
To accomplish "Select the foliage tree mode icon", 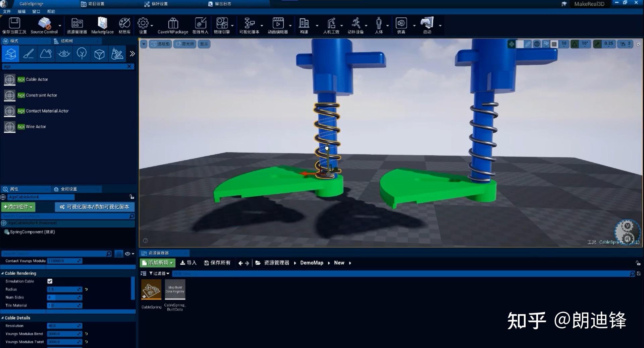I will pos(82,54).
